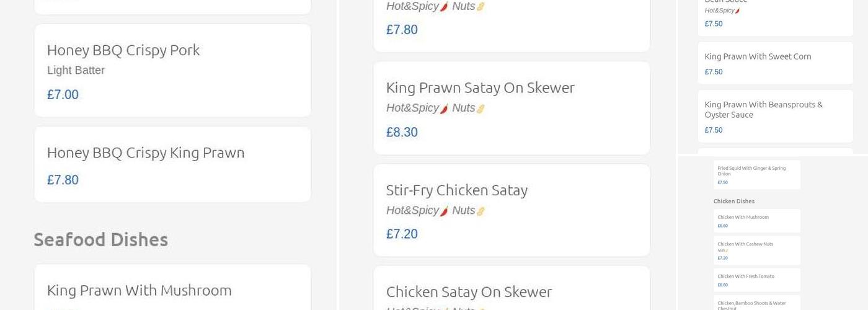Select King Prawn With Sweet Corn

758,56
